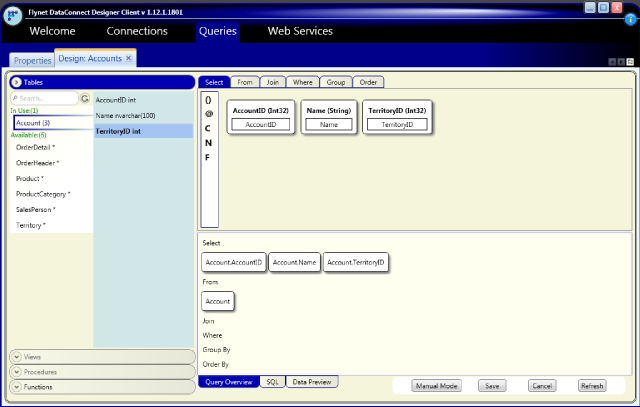Select the Account (3) table
The width and height of the screenshot is (640, 407).
click(53, 123)
